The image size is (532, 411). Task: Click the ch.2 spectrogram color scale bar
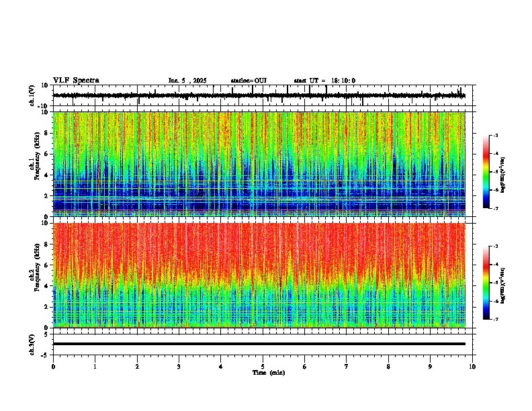click(486, 283)
